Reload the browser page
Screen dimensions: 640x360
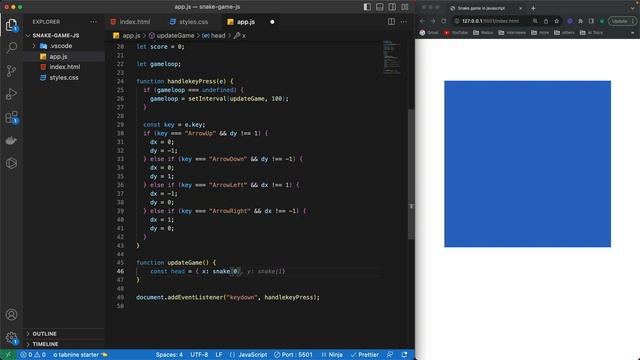[x=443, y=21]
